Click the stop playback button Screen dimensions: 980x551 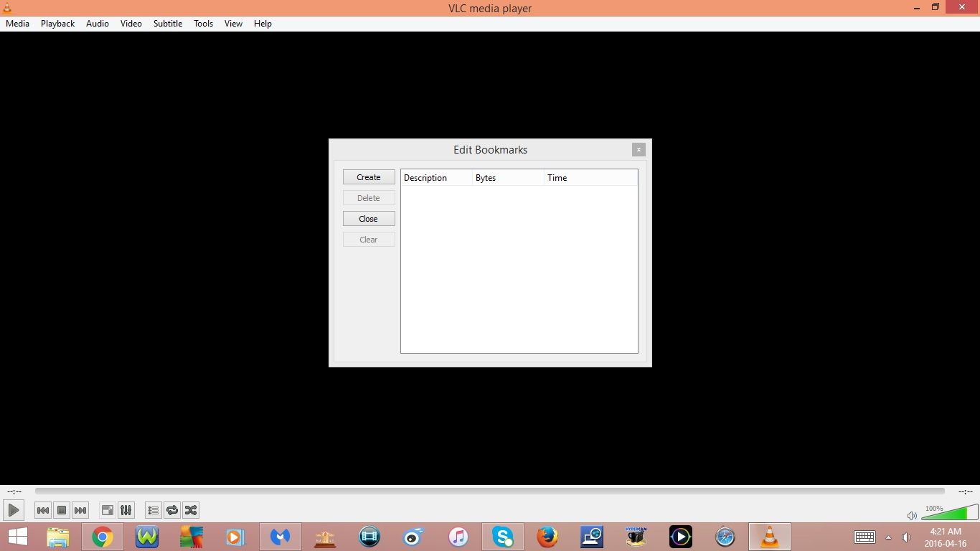point(62,510)
